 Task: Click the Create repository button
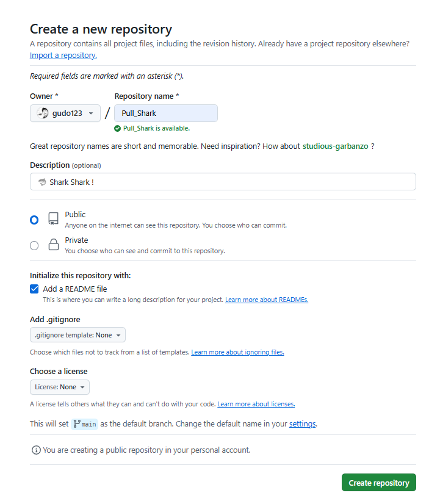378,483
